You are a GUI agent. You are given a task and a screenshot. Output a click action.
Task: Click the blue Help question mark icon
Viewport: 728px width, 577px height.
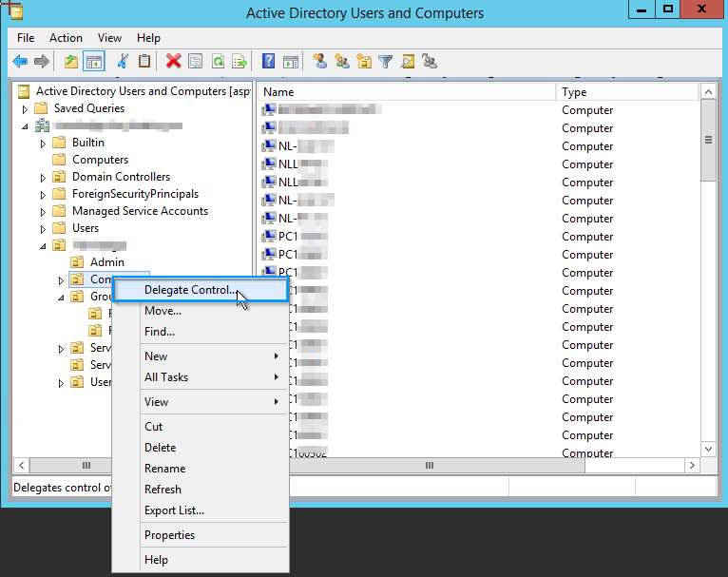[x=268, y=61]
